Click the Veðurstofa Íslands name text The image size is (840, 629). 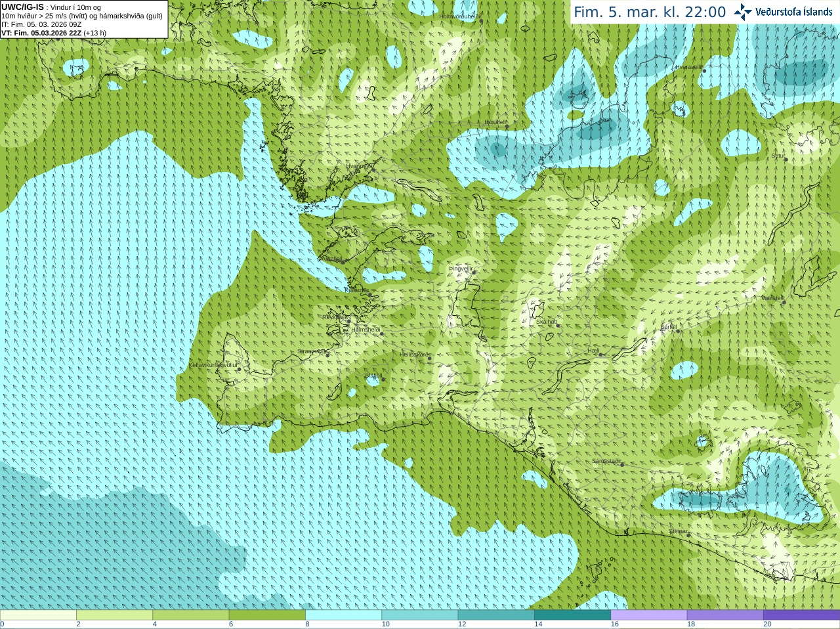[x=794, y=12]
